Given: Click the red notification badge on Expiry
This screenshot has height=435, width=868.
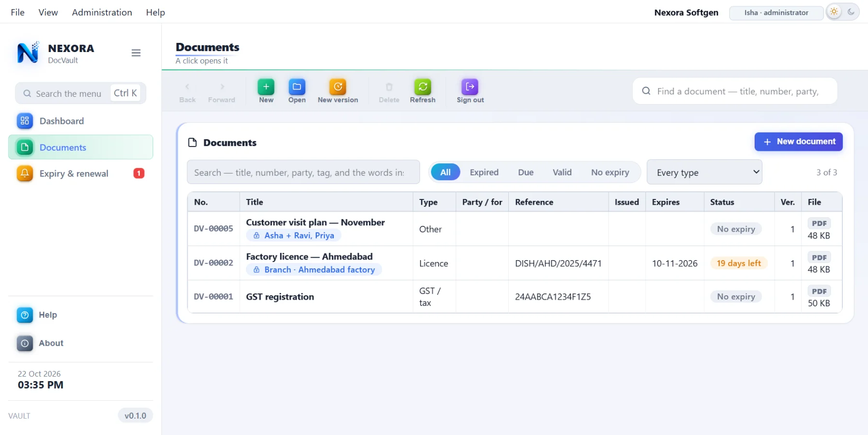Looking at the screenshot, I should 139,173.
